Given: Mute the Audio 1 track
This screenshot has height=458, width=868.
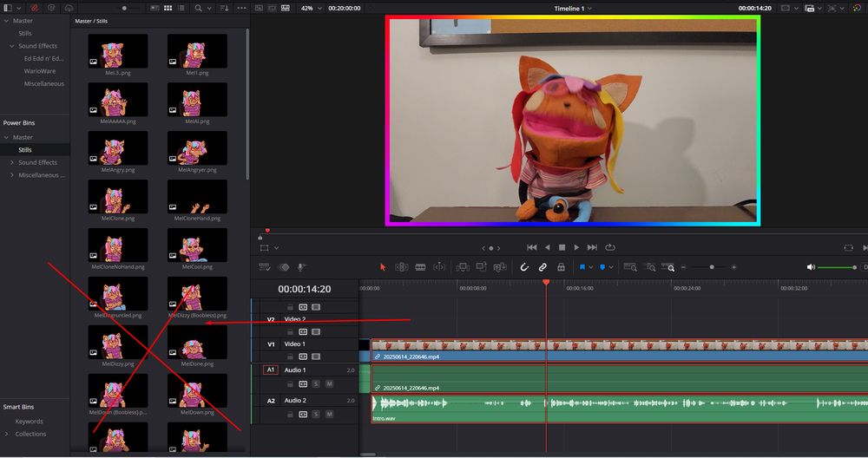Looking at the screenshot, I should click(329, 384).
